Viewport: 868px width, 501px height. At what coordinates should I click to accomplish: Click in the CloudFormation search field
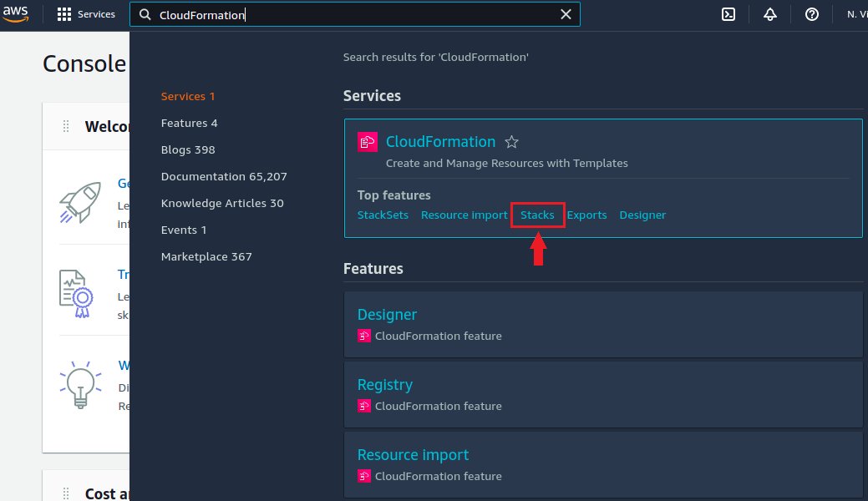point(351,14)
